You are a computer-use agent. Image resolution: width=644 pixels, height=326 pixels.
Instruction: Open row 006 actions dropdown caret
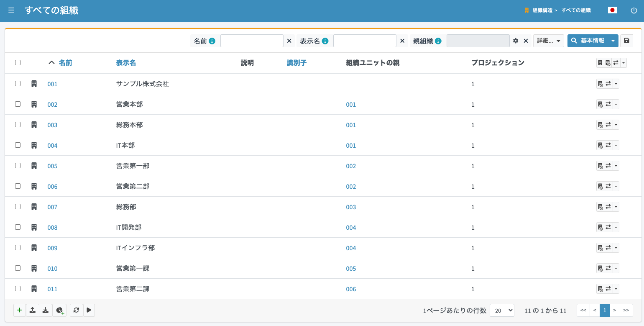point(616,186)
